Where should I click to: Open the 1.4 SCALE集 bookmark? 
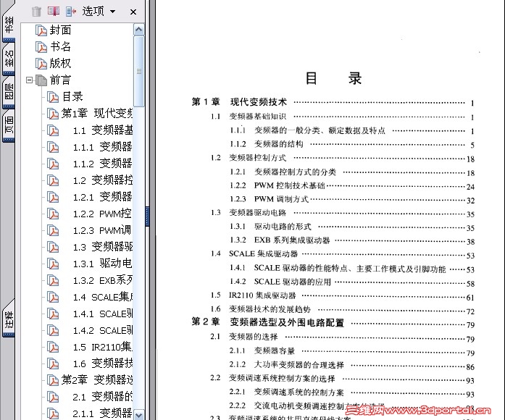(103, 297)
